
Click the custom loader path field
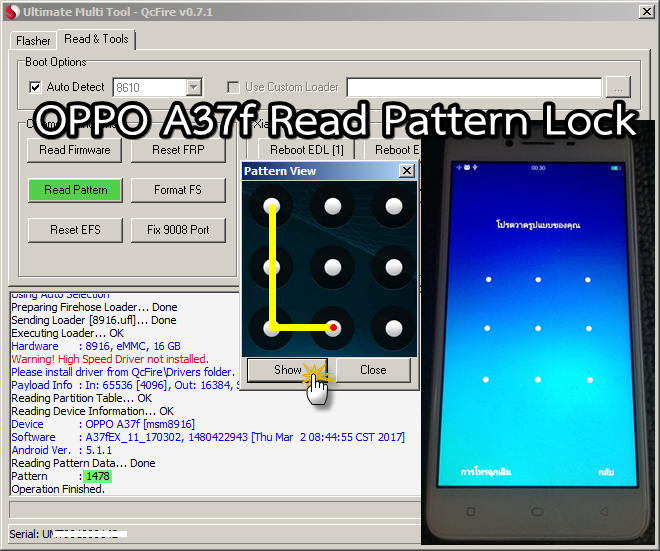(x=474, y=87)
